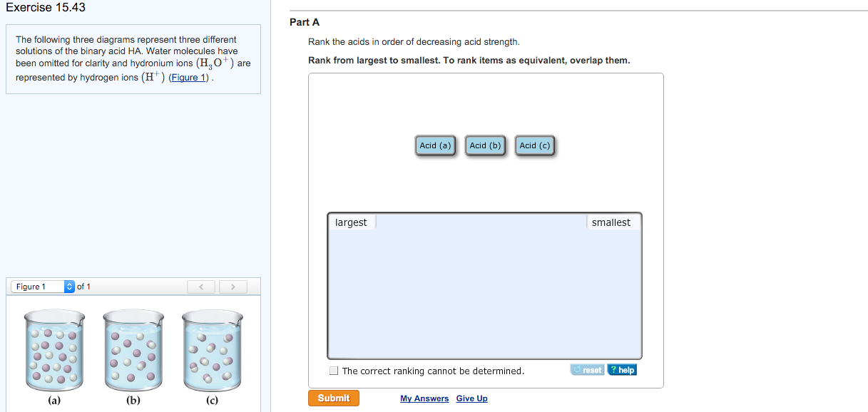
Task: Open the help popup via the ? help icon
Action: tap(621, 369)
